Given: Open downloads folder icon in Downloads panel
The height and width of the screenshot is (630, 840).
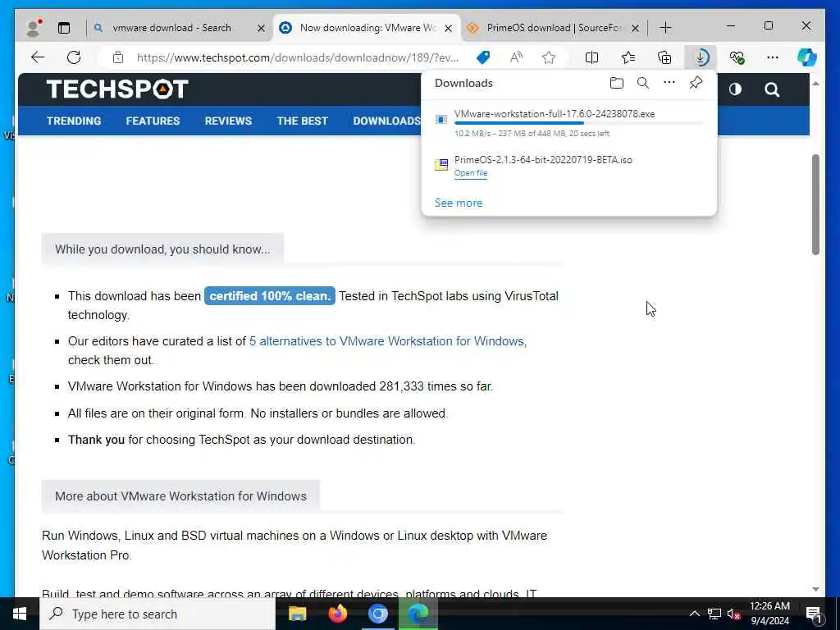Looking at the screenshot, I should (617, 83).
